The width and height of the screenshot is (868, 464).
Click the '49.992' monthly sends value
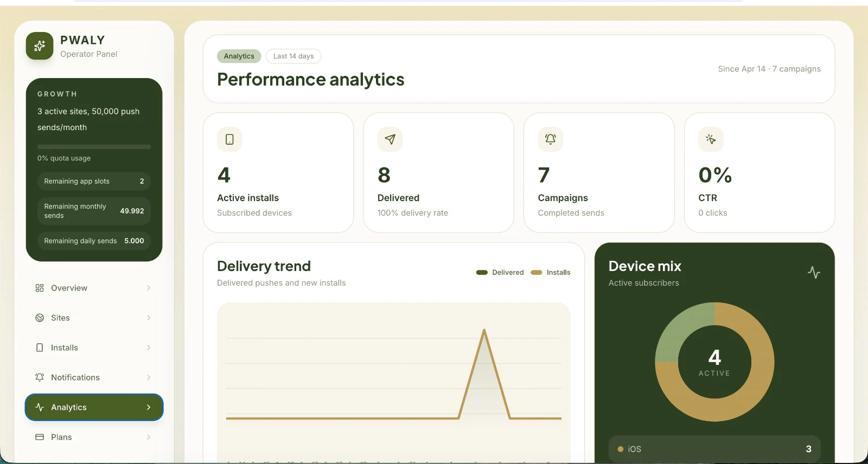coord(132,211)
